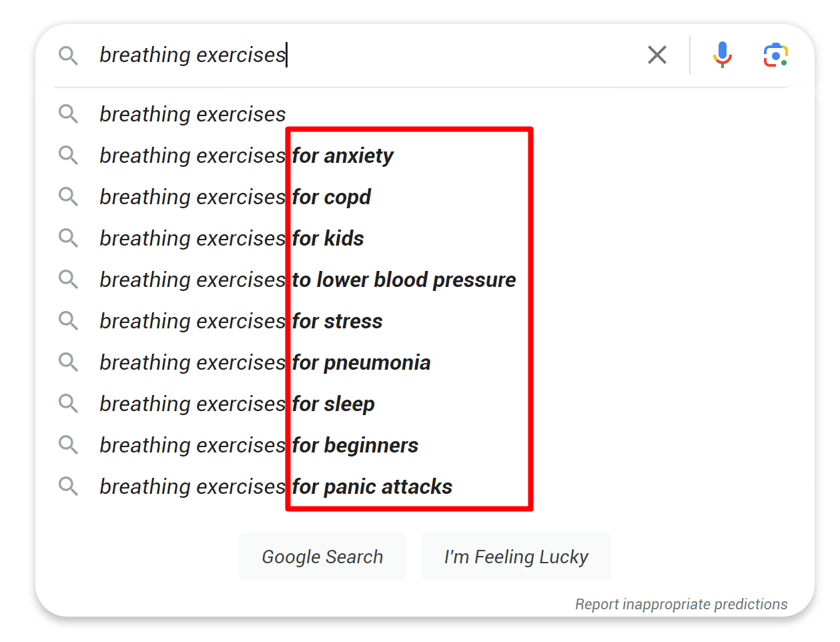Click the microphone icon for voice search

tap(722, 54)
